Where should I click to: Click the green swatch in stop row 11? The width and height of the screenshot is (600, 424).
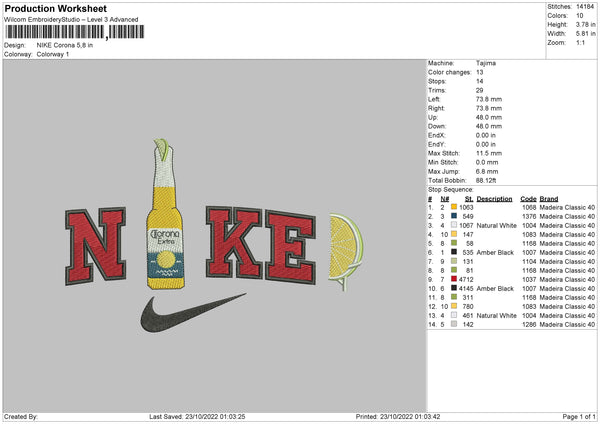(x=454, y=297)
